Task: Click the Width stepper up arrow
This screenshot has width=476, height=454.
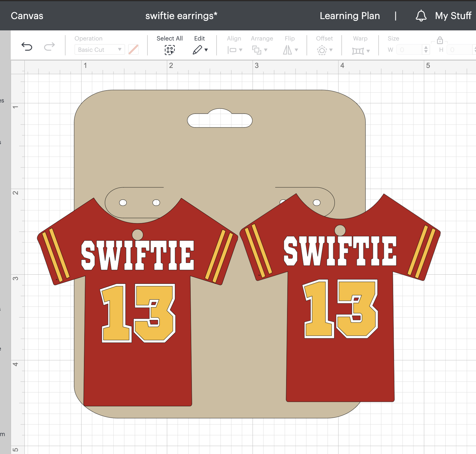Action: (x=426, y=47)
